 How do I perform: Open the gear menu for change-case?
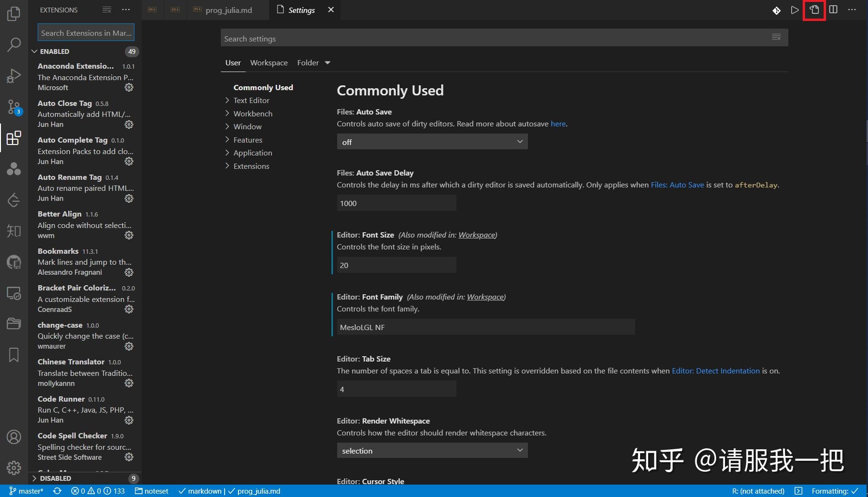pyautogui.click(x=129, y=346)
